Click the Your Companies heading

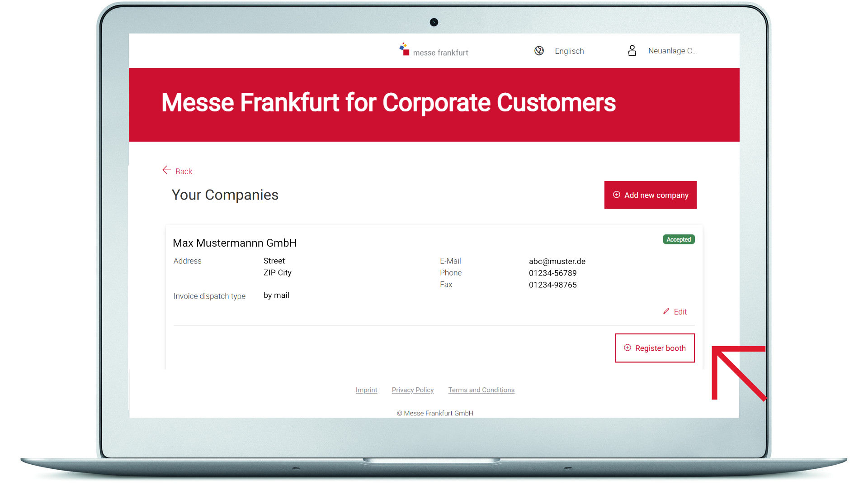(x=225, y=195)
